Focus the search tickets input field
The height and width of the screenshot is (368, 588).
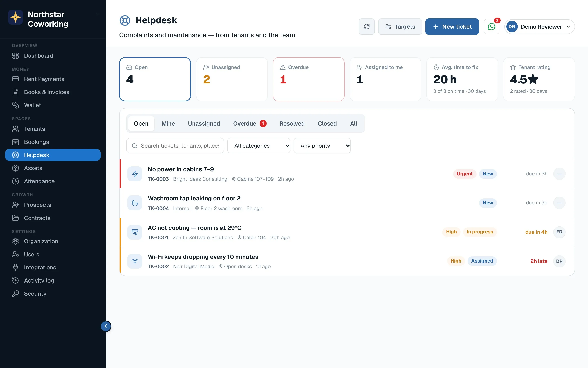(175, 146)
